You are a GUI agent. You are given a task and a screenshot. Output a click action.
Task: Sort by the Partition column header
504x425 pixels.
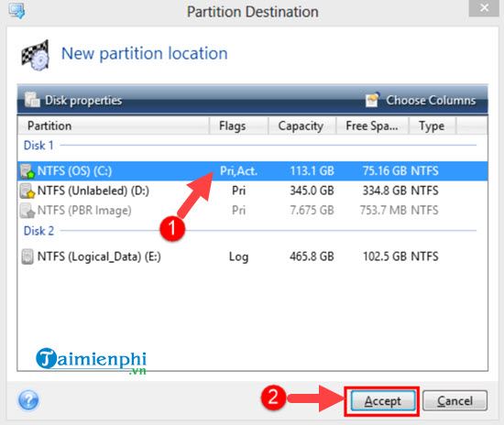[113, 125]
